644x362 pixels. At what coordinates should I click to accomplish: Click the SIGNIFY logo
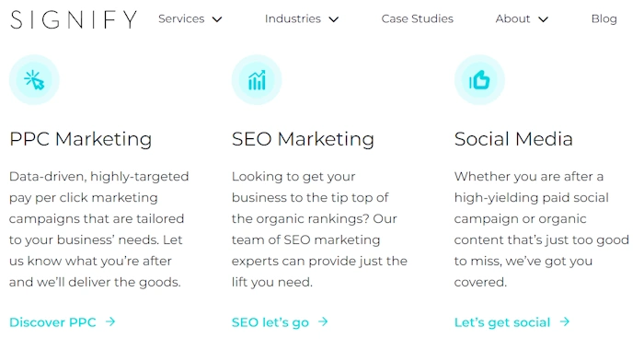[x=74, y=19]
